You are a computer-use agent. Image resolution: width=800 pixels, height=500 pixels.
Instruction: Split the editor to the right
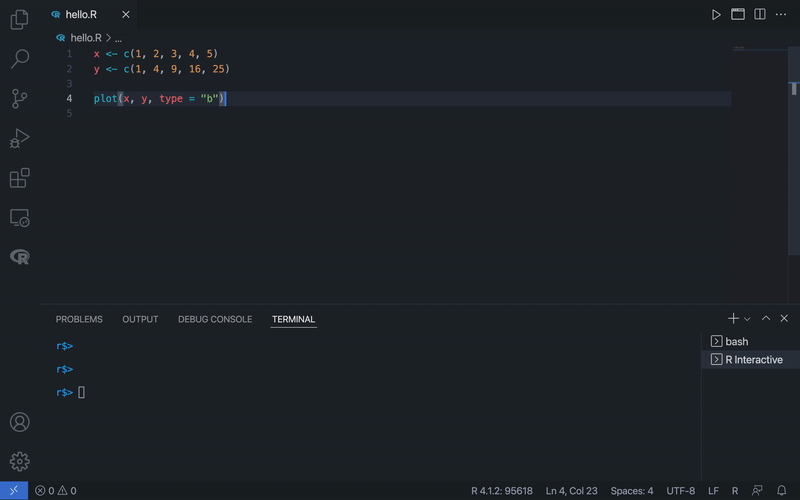pos(760,14)
